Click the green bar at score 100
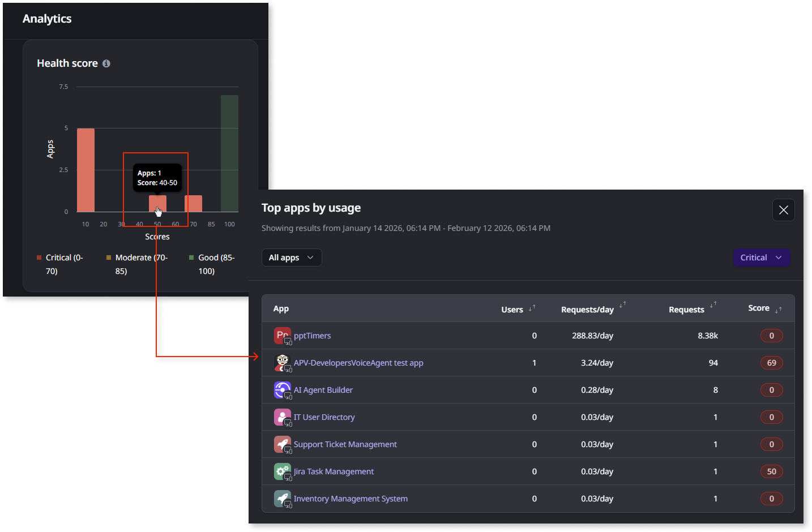This screenshot has height=532, width=812. coord(229,153)
